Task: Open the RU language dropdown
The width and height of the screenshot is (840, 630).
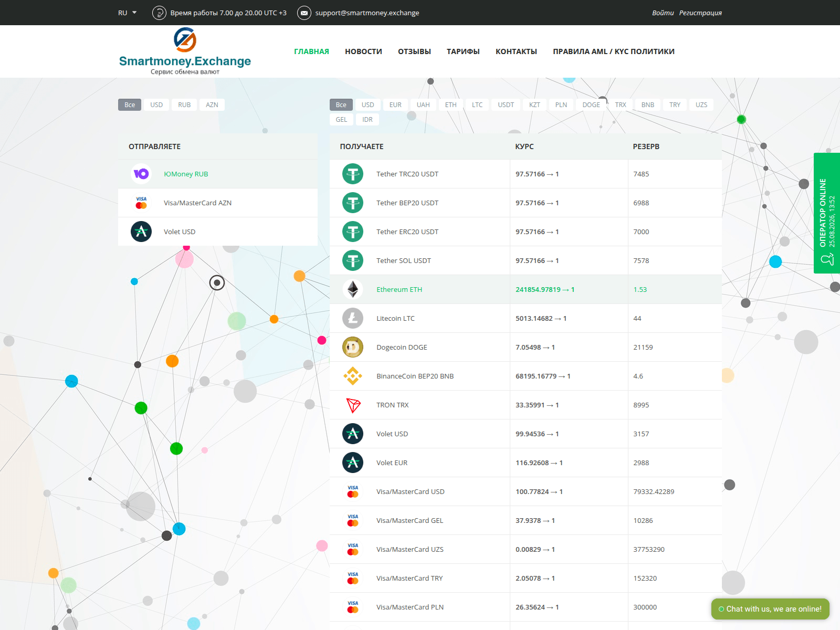Action: click(x=127, y=13)
